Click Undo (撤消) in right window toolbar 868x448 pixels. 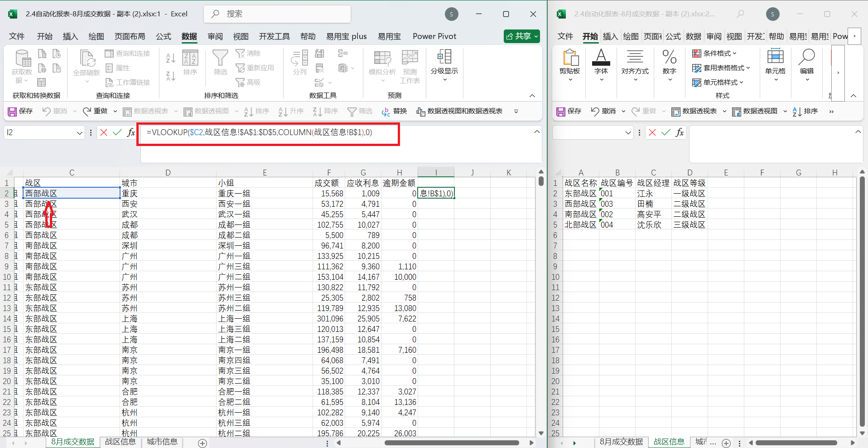pyautogui.click(x=603, y=111)
